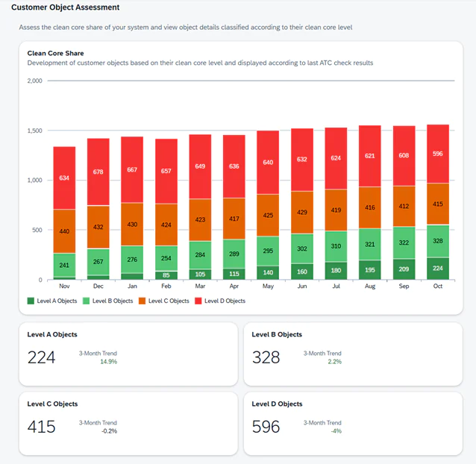The width and height of the screenshot is (476, 464).
Task: Select the Level C Objects card showing 415
Action: pos(128,423)
